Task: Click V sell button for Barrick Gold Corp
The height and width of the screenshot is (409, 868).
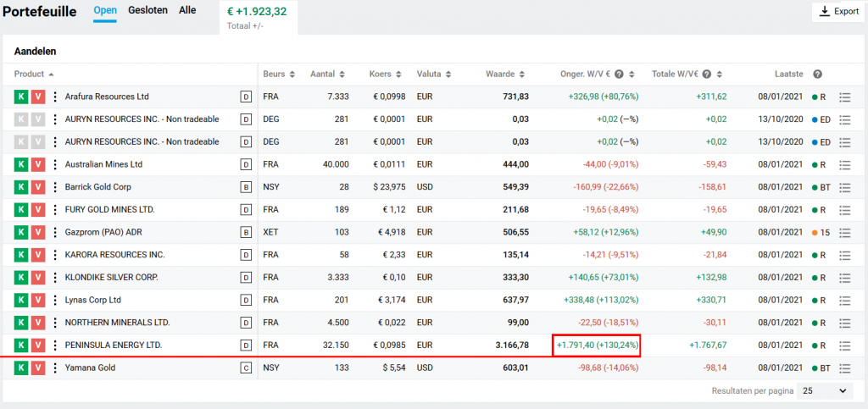Action: (x=37, y=187)
